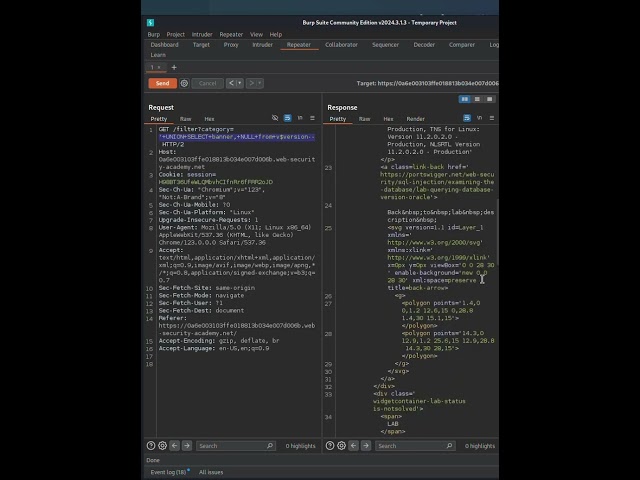Open search settings gear below Response panel
Screen dimensions: 640x480
[341, 445]
